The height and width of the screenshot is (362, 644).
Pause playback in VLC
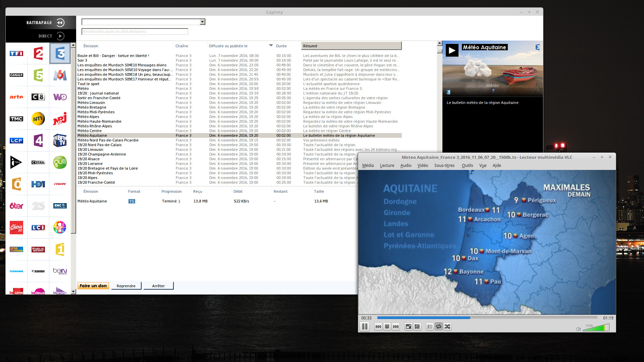(365, 326)
